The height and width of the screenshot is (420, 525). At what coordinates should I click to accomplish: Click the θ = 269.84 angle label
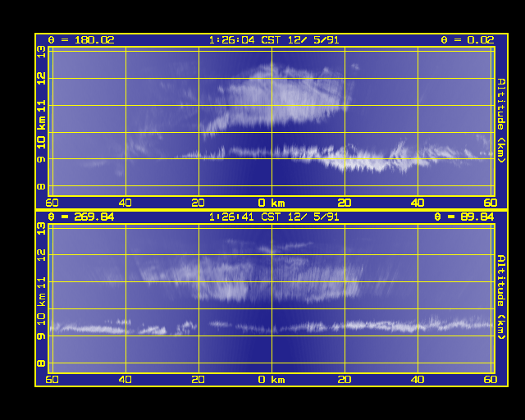(81, 217)
